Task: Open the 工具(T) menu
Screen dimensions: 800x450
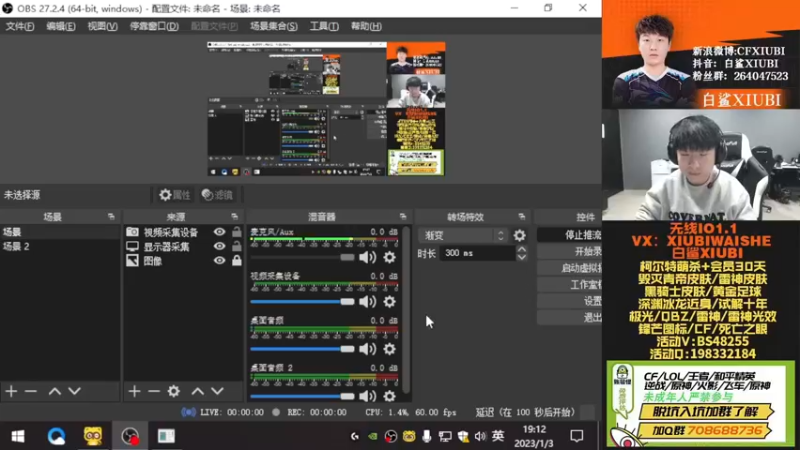Action: [x=323, y=27]
